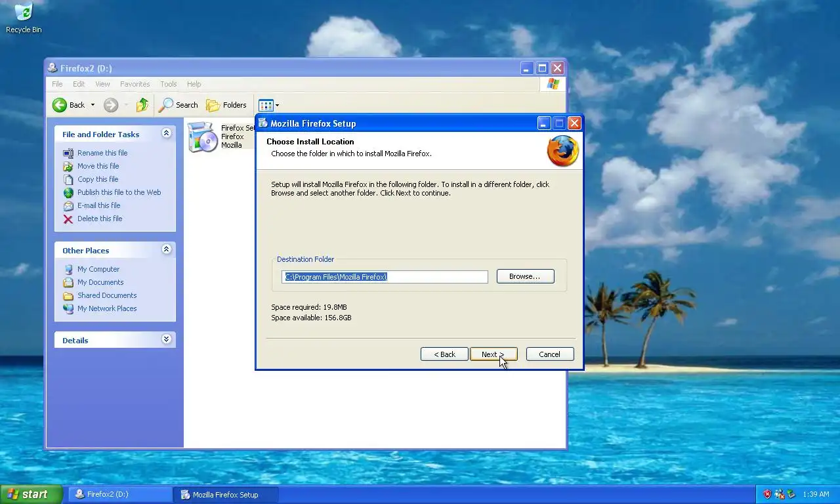The image size is (840, 504).
Task: Open the Views icon in Explorer toolbar
Action: [x=266, y=105]
